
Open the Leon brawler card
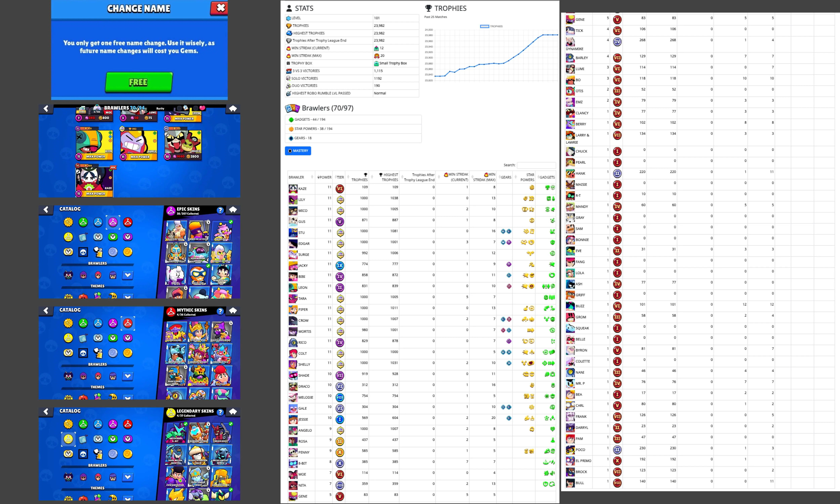pos(94,143)
